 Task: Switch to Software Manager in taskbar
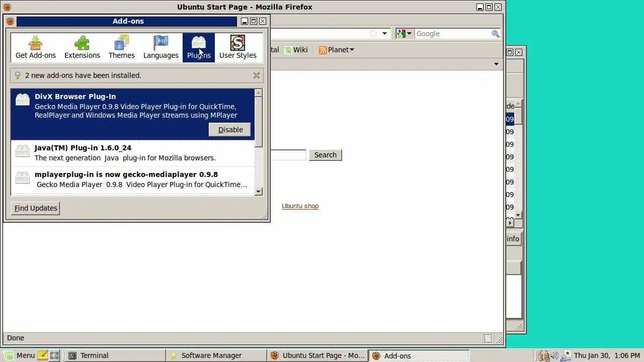pos(216,355)
